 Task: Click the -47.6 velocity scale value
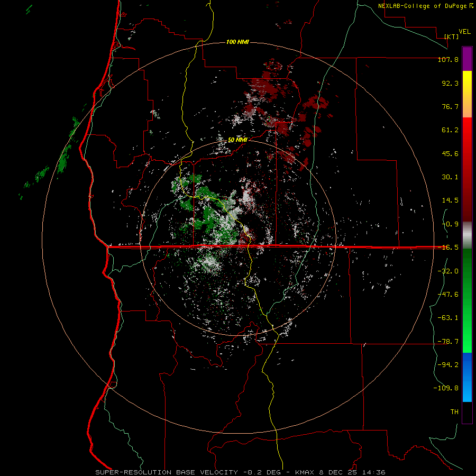(448, 295)
